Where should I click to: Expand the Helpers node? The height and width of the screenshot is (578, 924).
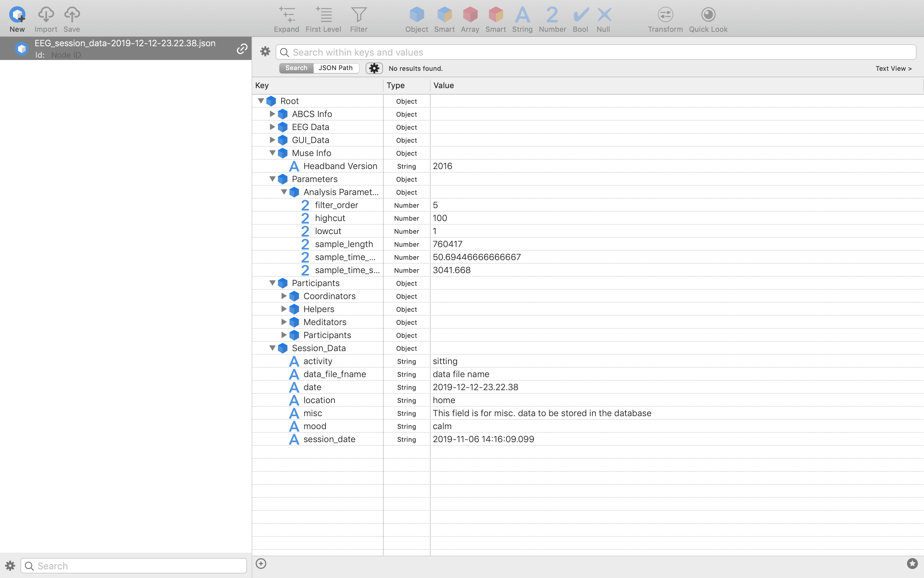tap(284, 309)
